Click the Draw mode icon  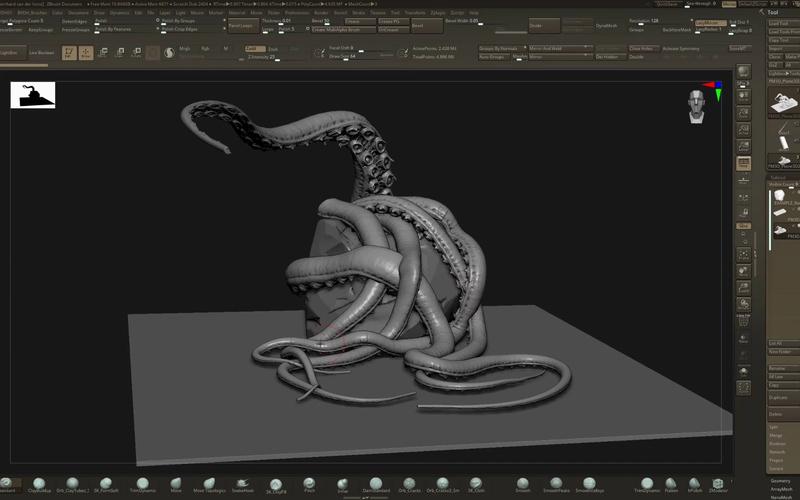(x=87, y=53)
